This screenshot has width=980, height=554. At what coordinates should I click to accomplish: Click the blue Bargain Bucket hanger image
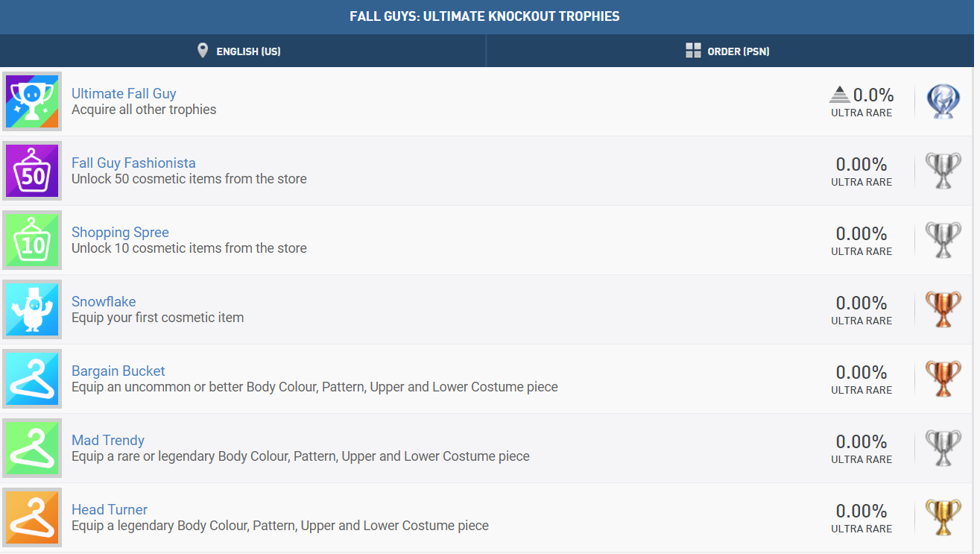(x=32, y=379)
